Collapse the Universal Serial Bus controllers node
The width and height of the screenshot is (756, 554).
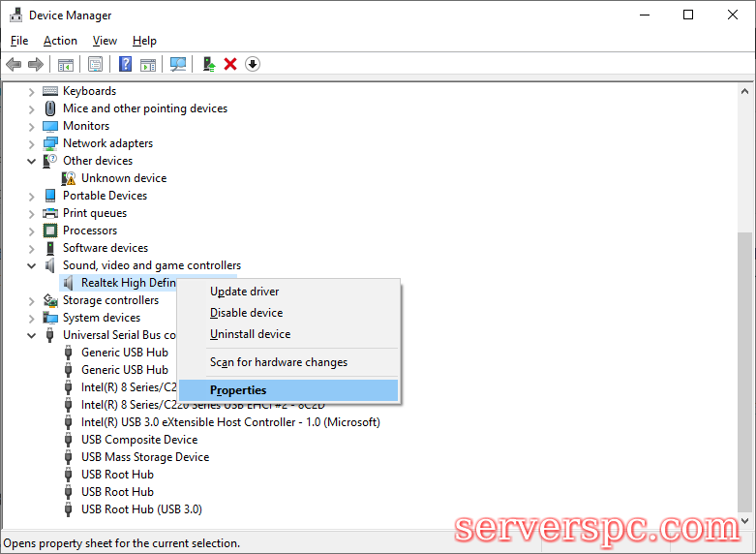coord(31,335)
